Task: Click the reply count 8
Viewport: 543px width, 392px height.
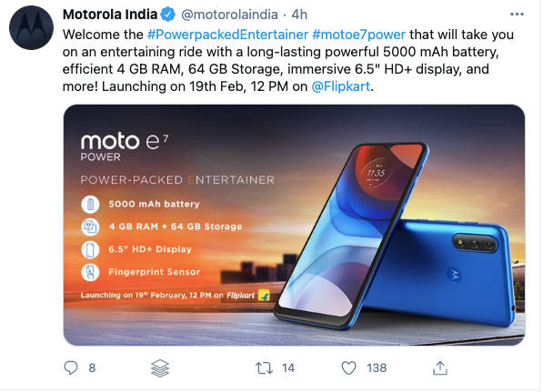Action: 92,368
